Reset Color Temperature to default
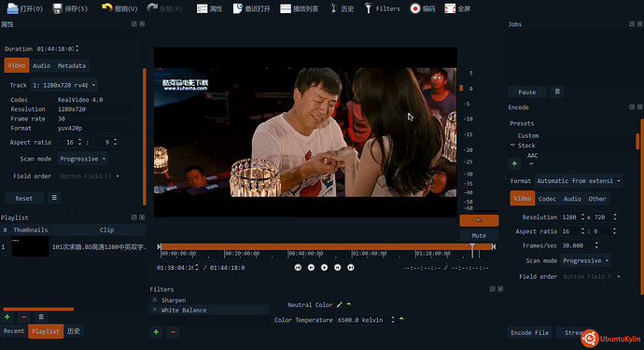Image resolution: width=644 pixels, height=350 pixels. click(401, 319)
